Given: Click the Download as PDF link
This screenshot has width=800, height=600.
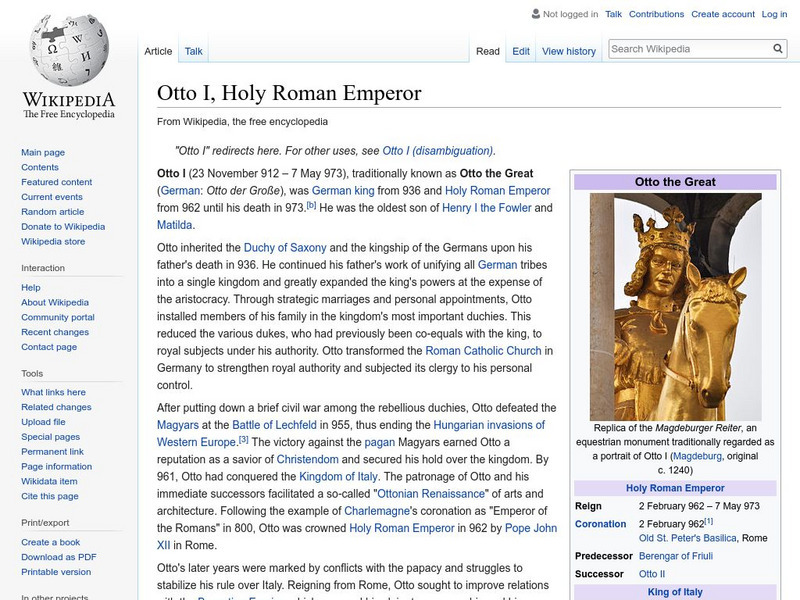Looking at the screenshot, I should (59, 557).
